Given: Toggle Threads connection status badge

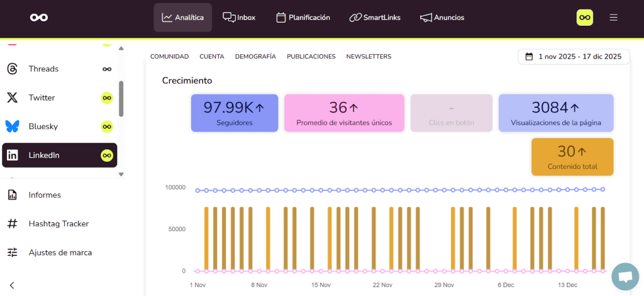Looking at the screenshot, I should (107, 69).
